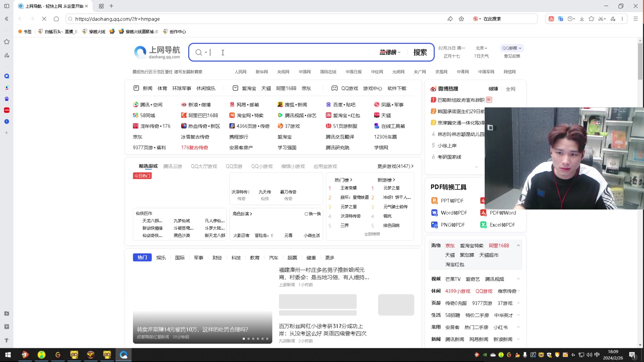The image size is (644, 362).
Task: Open the volume control in system tray
Action: [589, 355]
